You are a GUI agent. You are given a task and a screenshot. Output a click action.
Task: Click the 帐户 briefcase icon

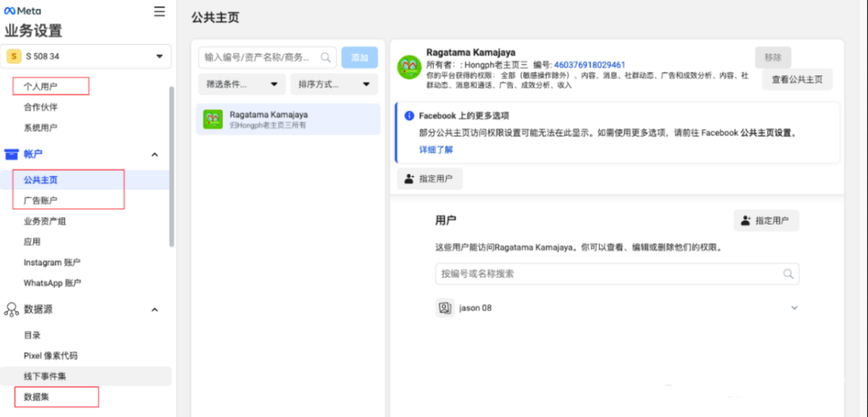(x=12, y=154)
